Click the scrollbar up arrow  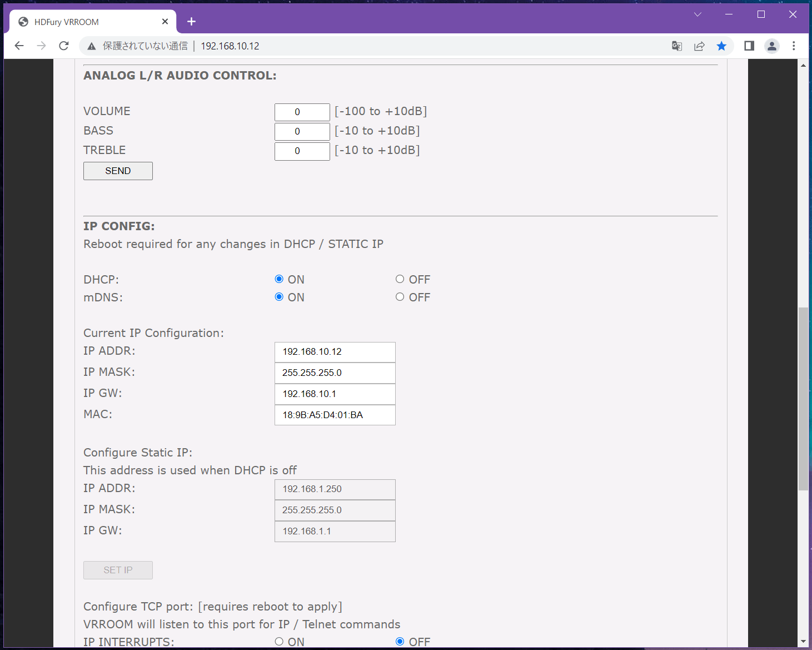tap(803, 65)
